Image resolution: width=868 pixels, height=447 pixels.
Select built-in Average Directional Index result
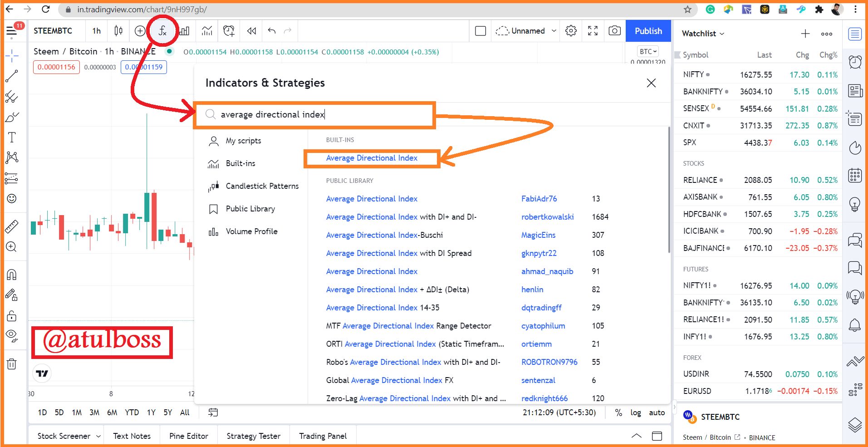[372, 158]
